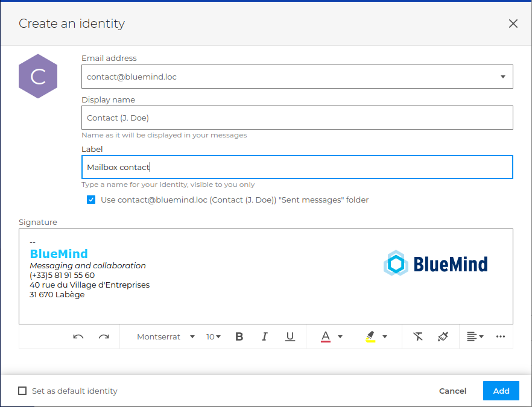This screenshot has height=407, width=532.
Task: Open more options ellipsis in toolbar
Action: 500,336
